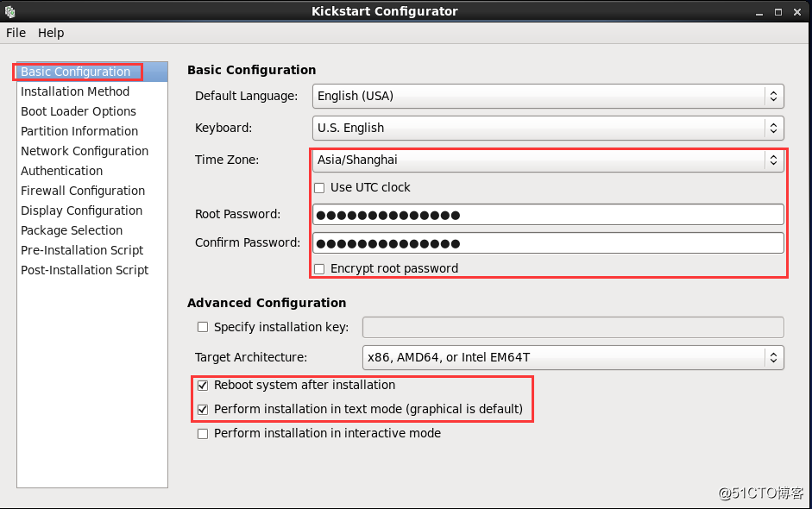Open Firewall Configuration section
This screenshot has width=812, height=509.
tap(92, 191)
